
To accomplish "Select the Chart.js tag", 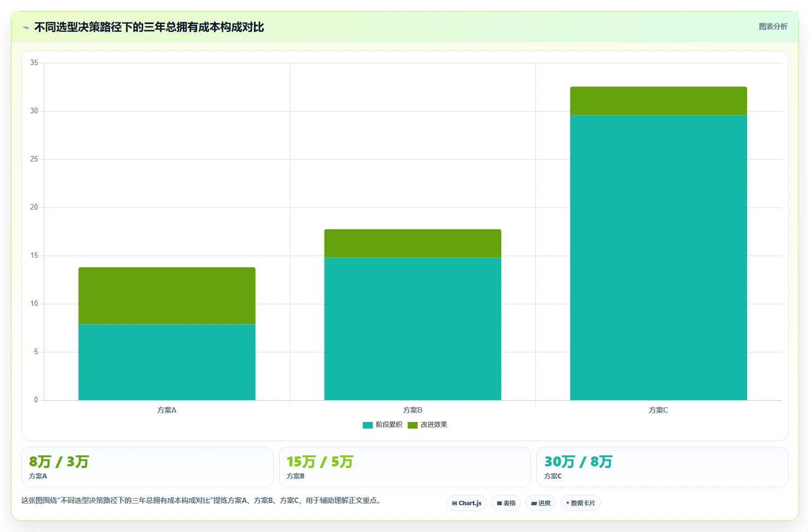I will pos(466,503).
